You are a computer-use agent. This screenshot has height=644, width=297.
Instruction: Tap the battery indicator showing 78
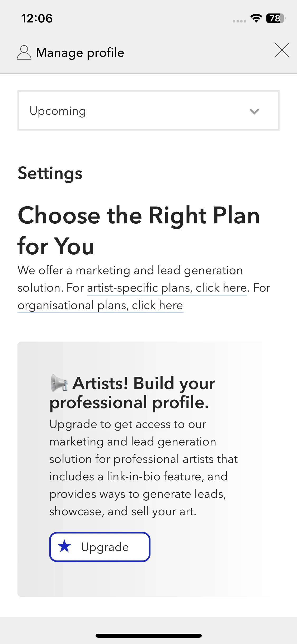click(x=276, y=18)
